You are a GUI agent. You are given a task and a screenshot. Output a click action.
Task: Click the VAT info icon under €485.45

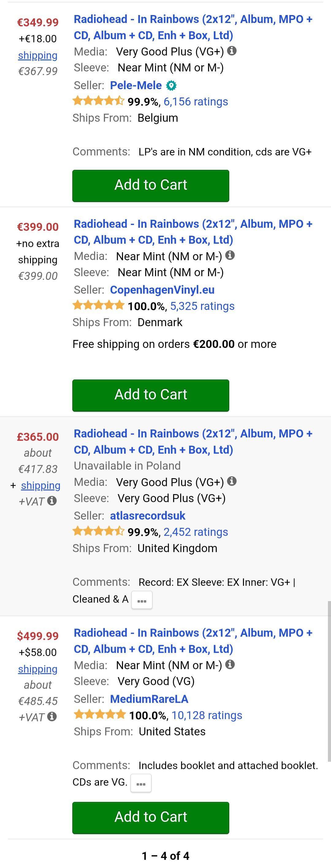coord(51,717)
